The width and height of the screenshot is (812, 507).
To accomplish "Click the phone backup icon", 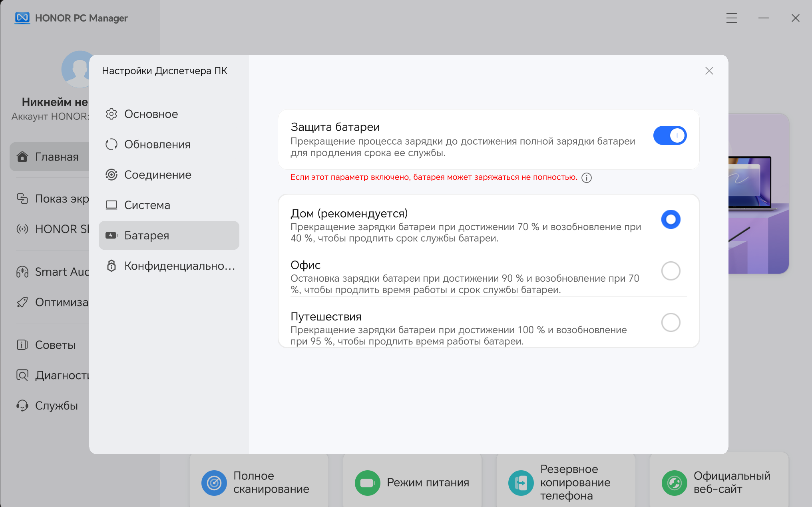I will pos(521,483).
